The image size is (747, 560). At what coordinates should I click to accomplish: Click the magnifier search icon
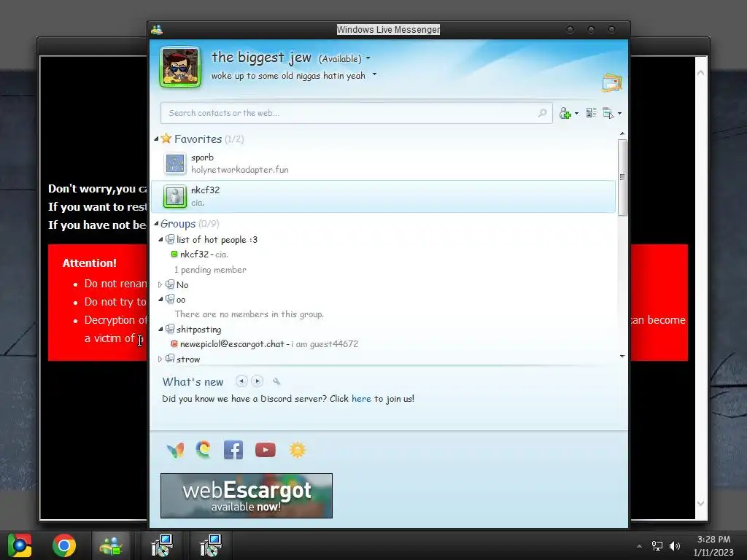(542, 113)
